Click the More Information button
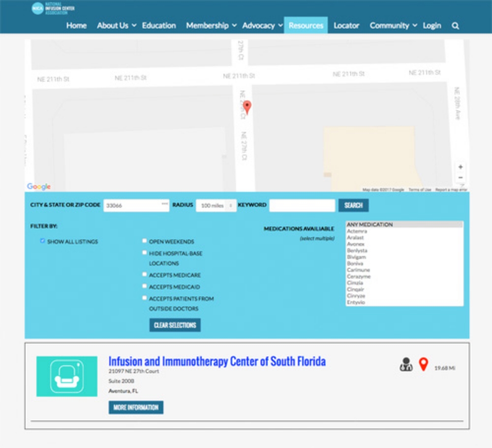Screen dimensions: 492x448 tap(136, 408)
